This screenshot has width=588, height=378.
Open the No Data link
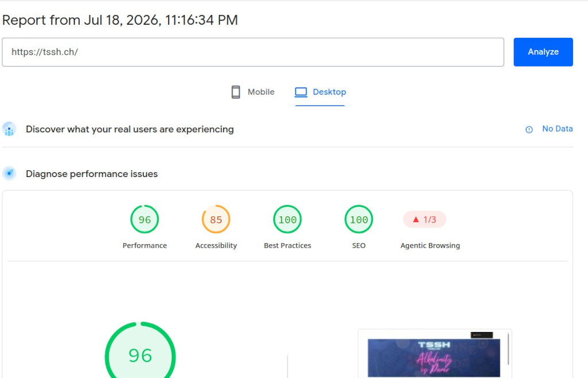(557, 129)
